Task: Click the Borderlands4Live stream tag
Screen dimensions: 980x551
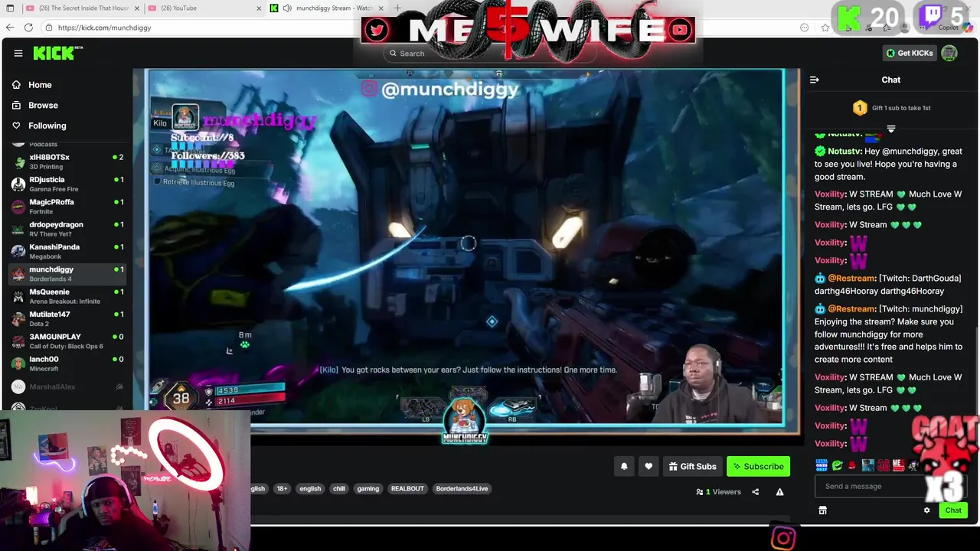Action: (x=462, y=488)
